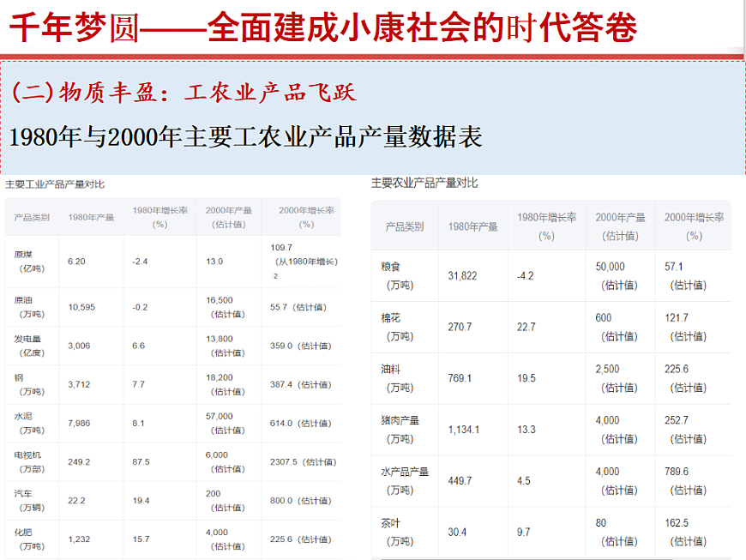746x560 pixels.
Task: Click the -2.4 growth rate cell
Action: point(140,262)
